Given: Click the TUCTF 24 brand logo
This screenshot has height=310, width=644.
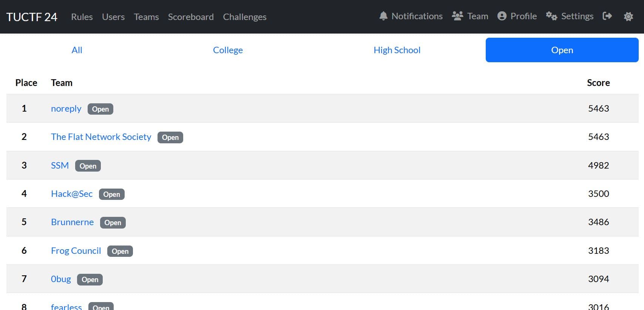Looking at the screenshot, I should [x=32, y=17].
